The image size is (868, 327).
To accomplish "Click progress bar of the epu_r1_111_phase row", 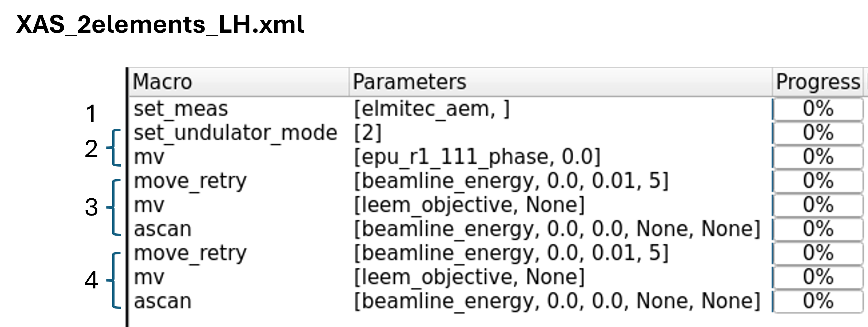I will tap(818, 157).
